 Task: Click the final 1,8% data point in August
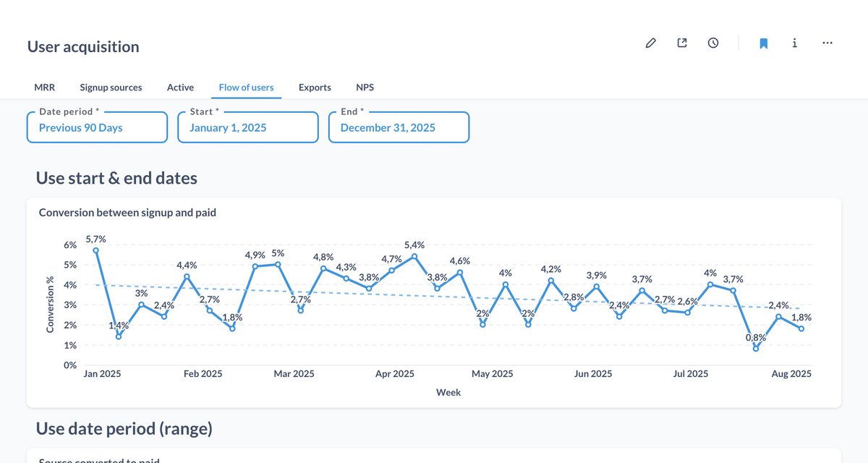pos(801,328)
